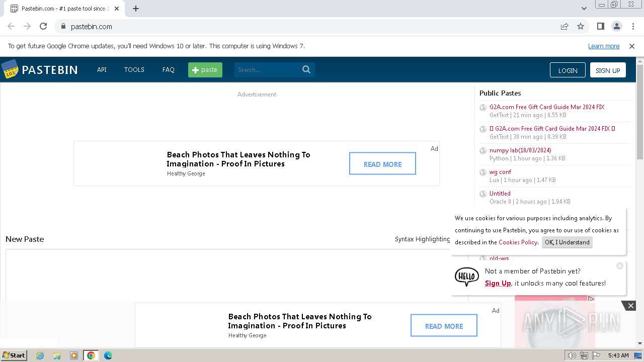Open the Windows Start button

tap(14, 355)
